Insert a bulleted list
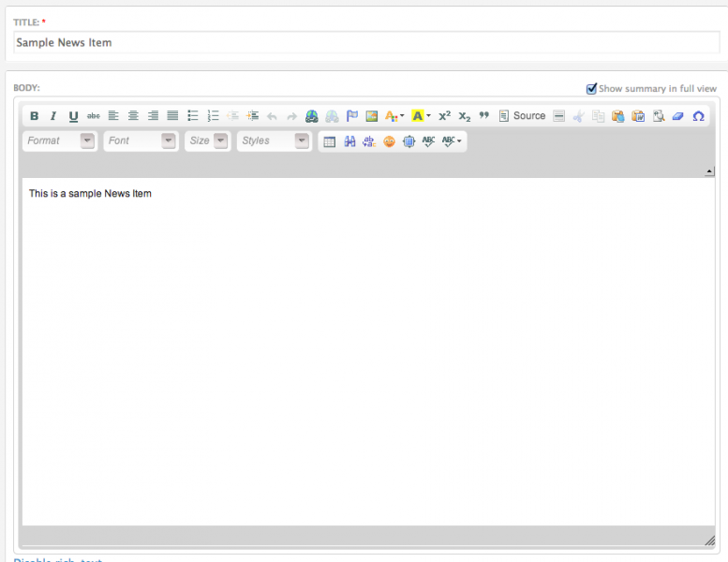 (193, 116)
